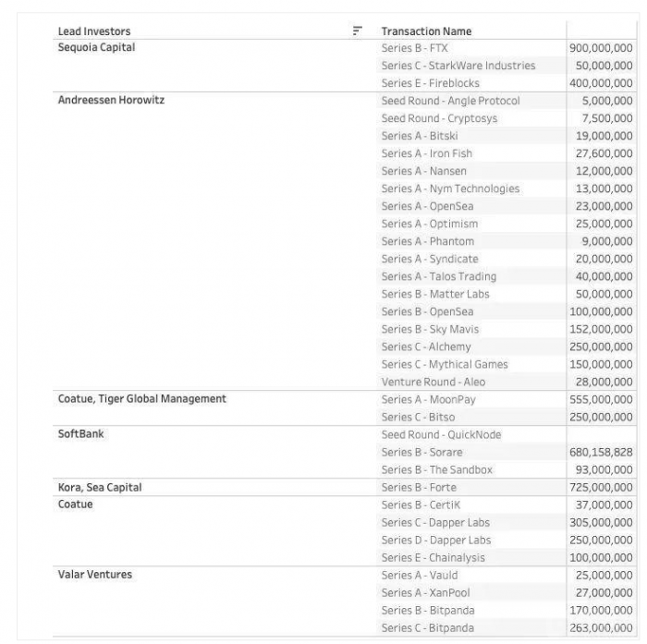Click Series A - Talos Trading
Screen dimensions: 647x644
(x=439, y=276)
